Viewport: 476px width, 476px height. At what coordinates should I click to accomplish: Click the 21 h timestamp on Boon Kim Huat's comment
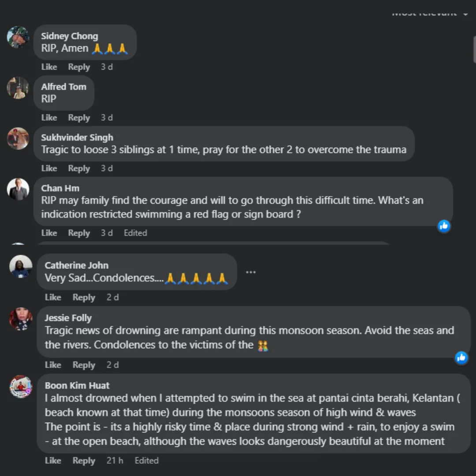pos(115,461)
